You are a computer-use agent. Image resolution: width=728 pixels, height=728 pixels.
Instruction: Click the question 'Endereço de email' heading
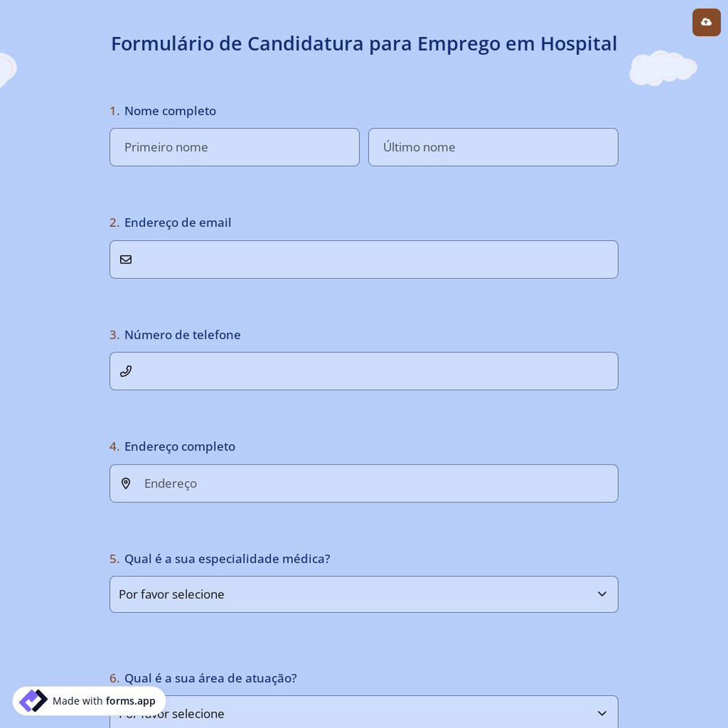point(178,222)
